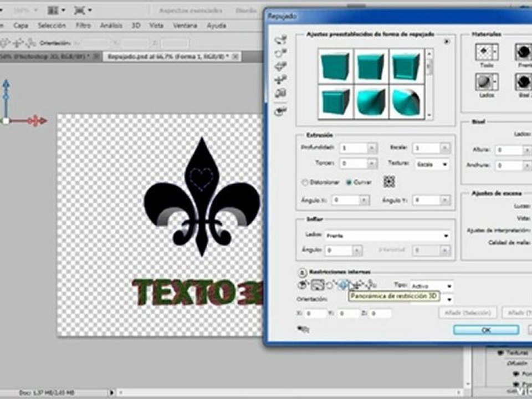Click the Ángulo X input field
This screenshot has width=532, height=399.
pos(345,200)
